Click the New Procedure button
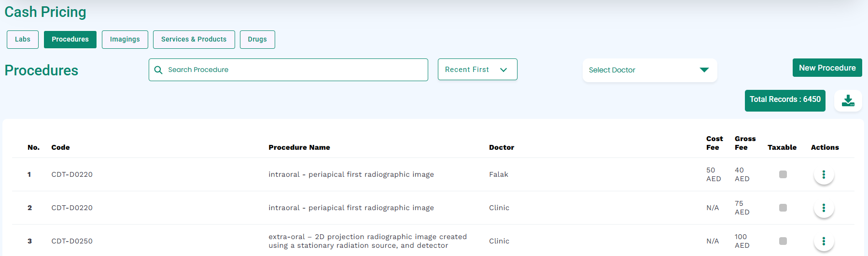The height and width of the screenshot is (256, 868). tap(827, 68)
